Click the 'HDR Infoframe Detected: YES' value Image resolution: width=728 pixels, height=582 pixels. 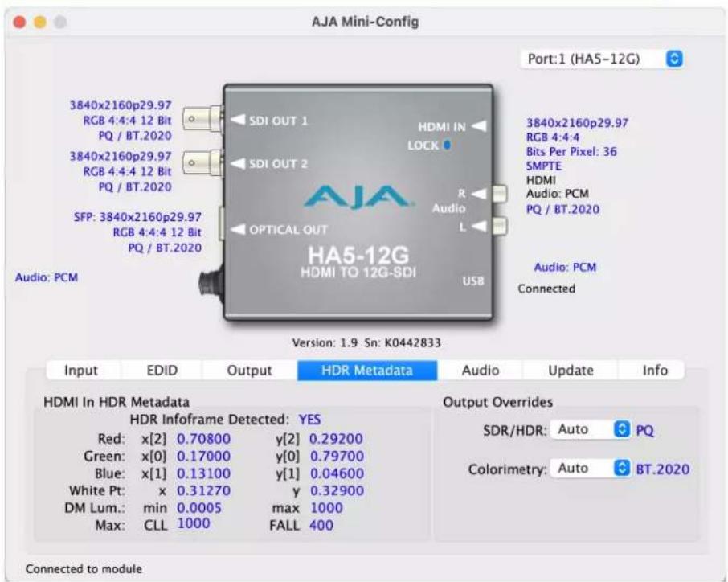click(309, 420)
